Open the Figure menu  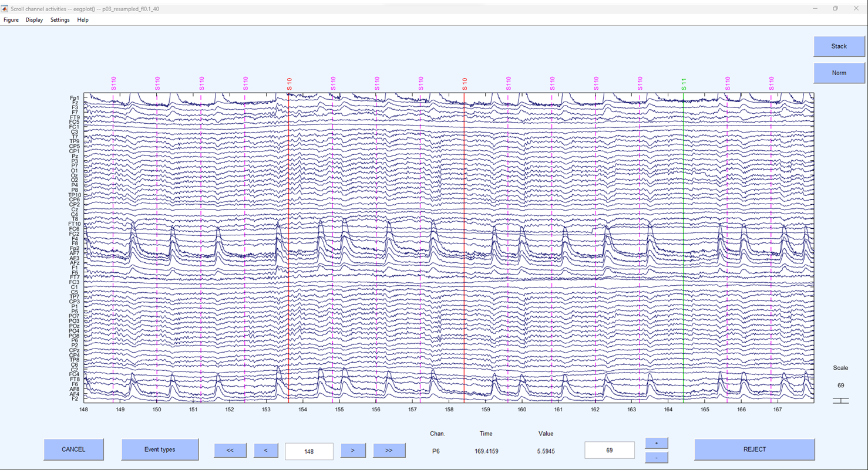pos(11,19)
